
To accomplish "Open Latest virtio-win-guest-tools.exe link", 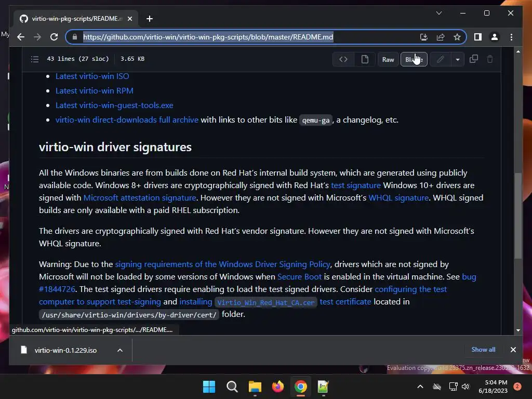I will 114,105.
